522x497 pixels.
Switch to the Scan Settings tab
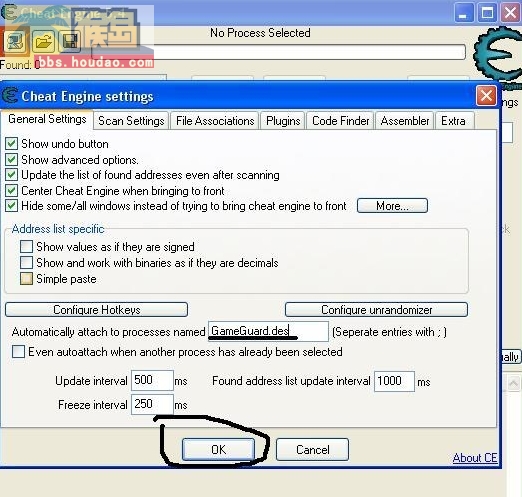[x=131, y=121]
